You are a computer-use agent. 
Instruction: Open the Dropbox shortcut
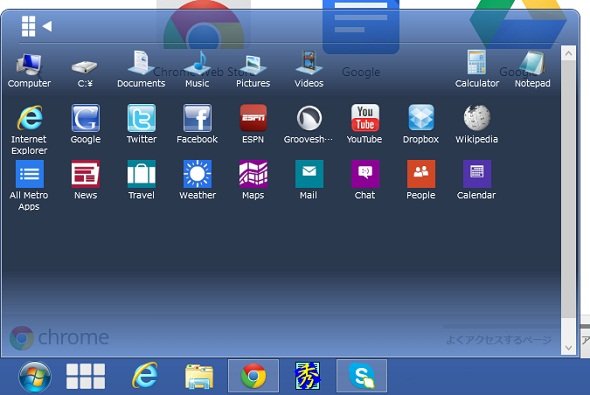coord(421,125)
